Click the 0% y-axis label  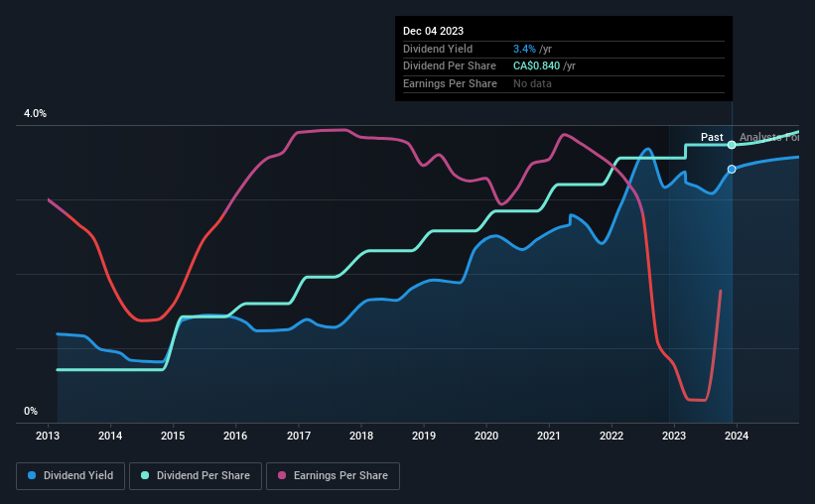[x=31, y=411]
